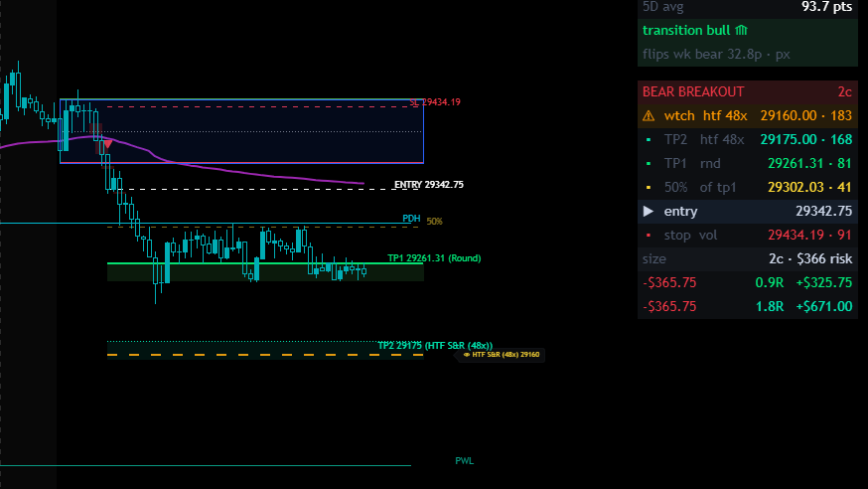Click the warning triangle icon beside wtch
The width and height of the screenshot is (868, 489).
(649, 116)
